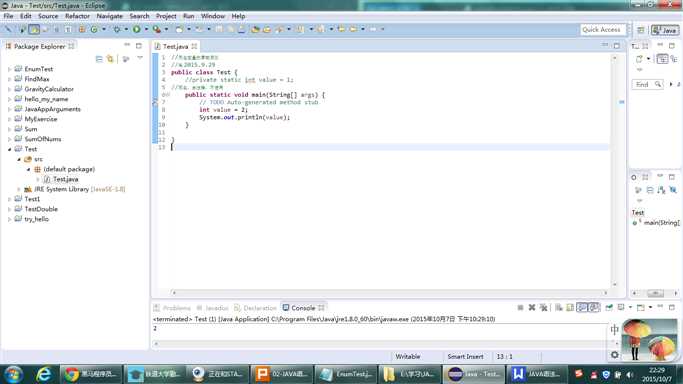This screenshot has height=384, width=683.
Task: Click the New Java Package toolbar icon
Action: click(x=82, y=29)
